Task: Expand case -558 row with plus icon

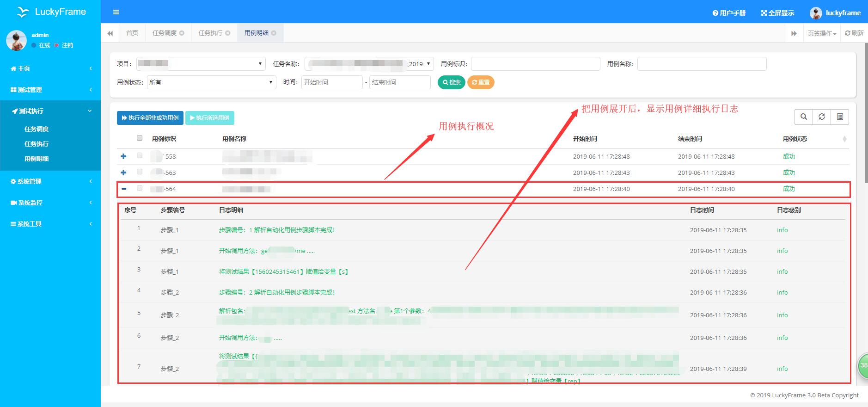Action: (x=123, y=157)
